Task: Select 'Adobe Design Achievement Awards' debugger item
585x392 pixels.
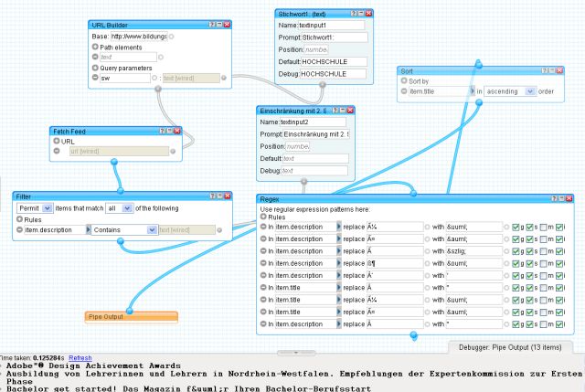Action: point(93,366)
